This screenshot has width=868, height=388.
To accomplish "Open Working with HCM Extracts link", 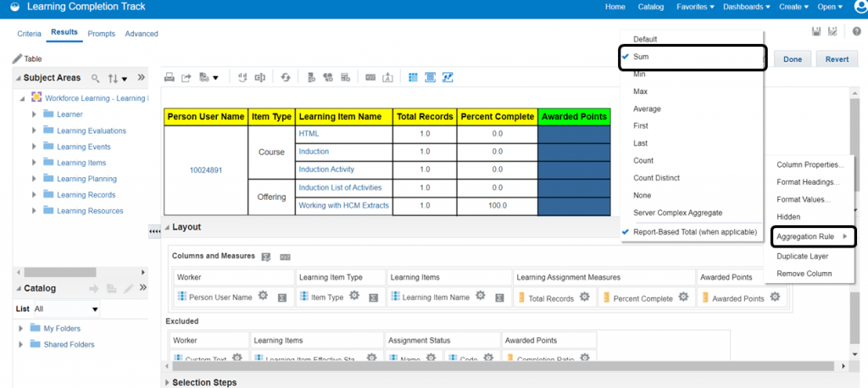I will [344, 205].
